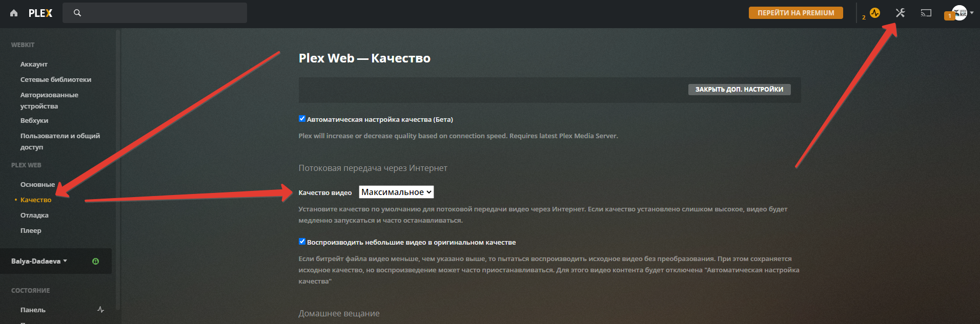Toggle Автоматическая настройка качества checkbox
Viewport: 980px width, 324px height.
pyautogui.click(x=302, y=119)
